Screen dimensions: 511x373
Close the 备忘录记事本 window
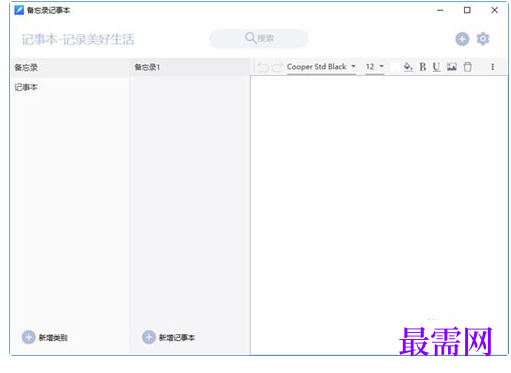pyautogui.click(x=494, y=10)
